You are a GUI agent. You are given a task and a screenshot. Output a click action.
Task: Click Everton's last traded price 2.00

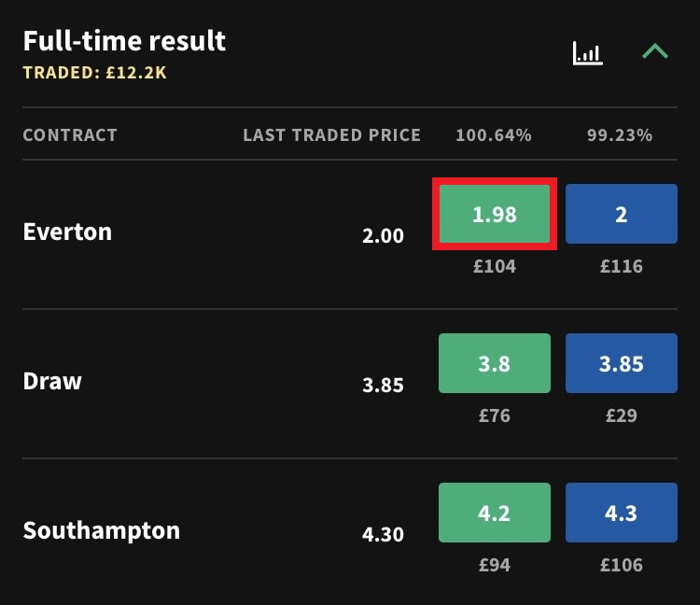383,236
